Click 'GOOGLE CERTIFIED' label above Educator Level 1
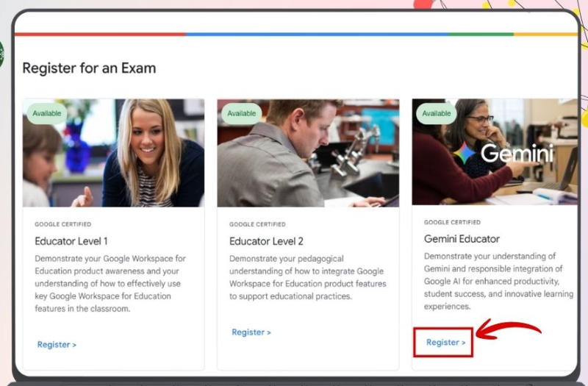This screenshot has width=588, height=386. tap(63, 224)
